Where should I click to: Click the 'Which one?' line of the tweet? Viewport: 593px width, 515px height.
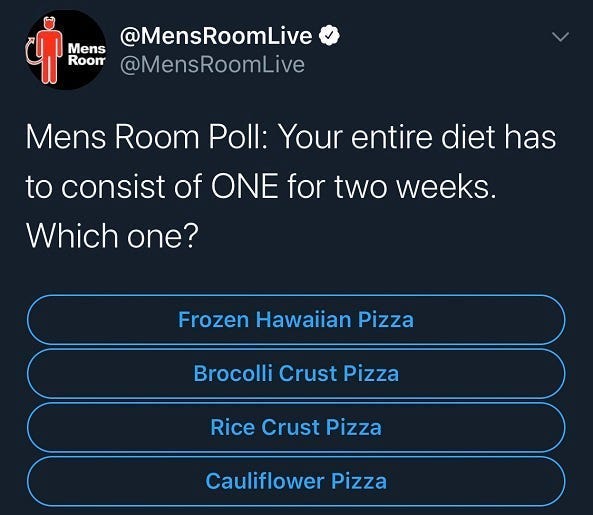[112, 236]
